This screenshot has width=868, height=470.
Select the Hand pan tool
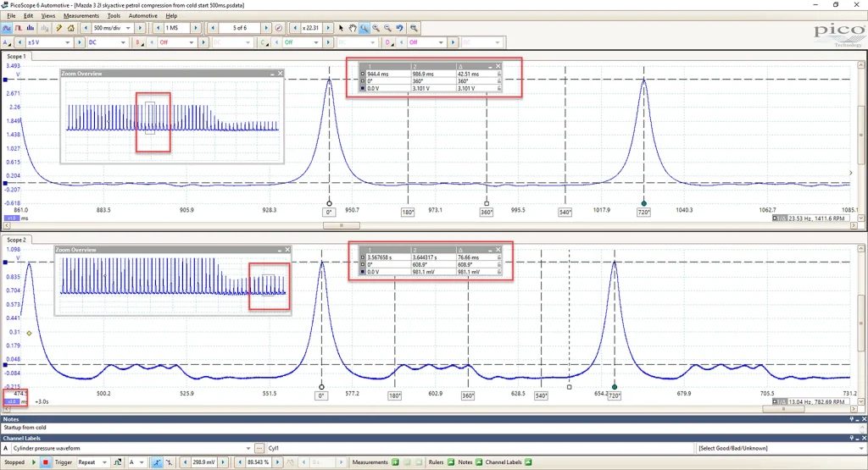pyautogui.click(x=353, y=28)
